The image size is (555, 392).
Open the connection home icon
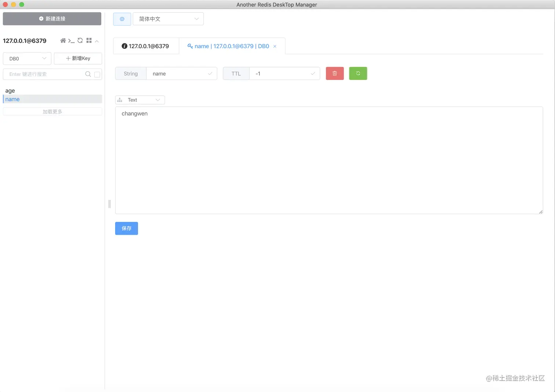pyautogui.click(x=63, y=41)
